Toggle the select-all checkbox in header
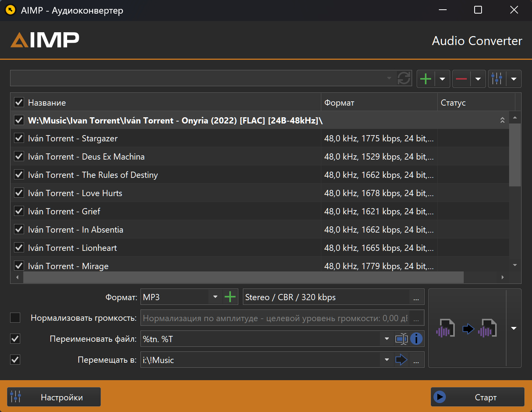This screenshot has height=412, width=532. [19, 102]
